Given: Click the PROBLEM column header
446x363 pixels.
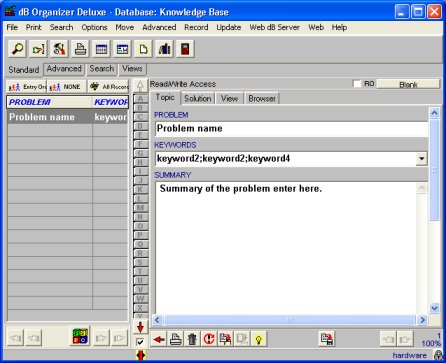Looking at the screenshot, I should [x=50, y=102].
